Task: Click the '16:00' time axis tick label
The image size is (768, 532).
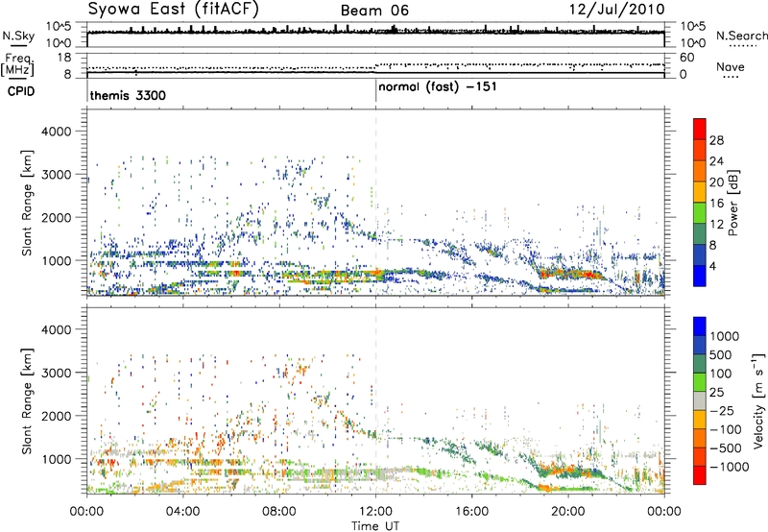Action: [x=471, y=512]
